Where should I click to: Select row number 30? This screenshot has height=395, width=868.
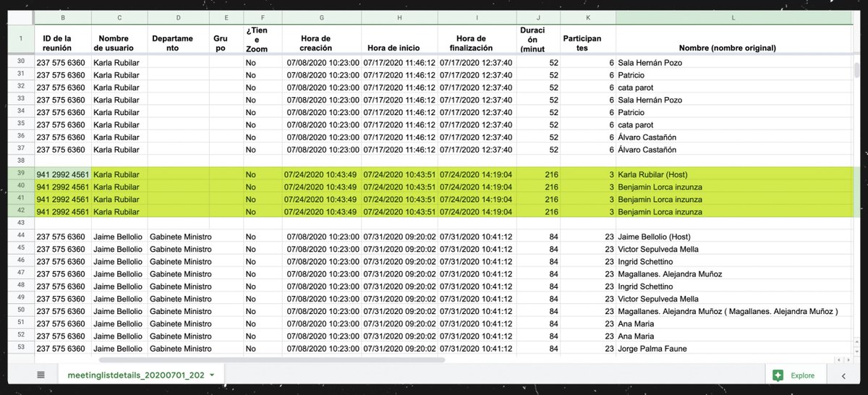pos(21,62)
